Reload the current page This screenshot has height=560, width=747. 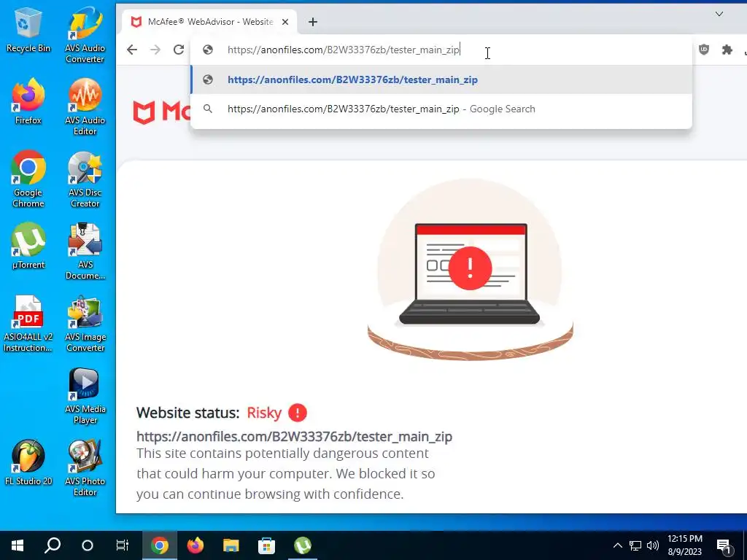point(179,50)
